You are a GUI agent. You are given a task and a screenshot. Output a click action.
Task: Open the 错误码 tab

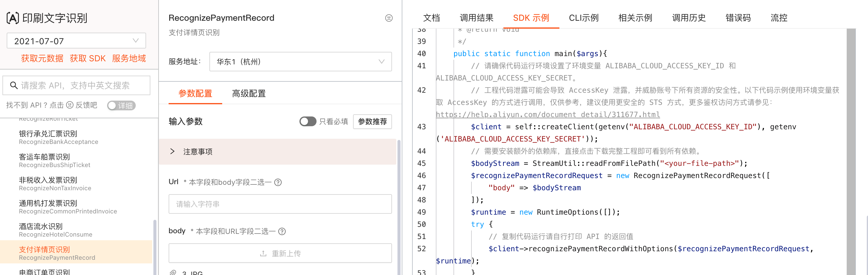pyautogui.click(x=738, y=18)
